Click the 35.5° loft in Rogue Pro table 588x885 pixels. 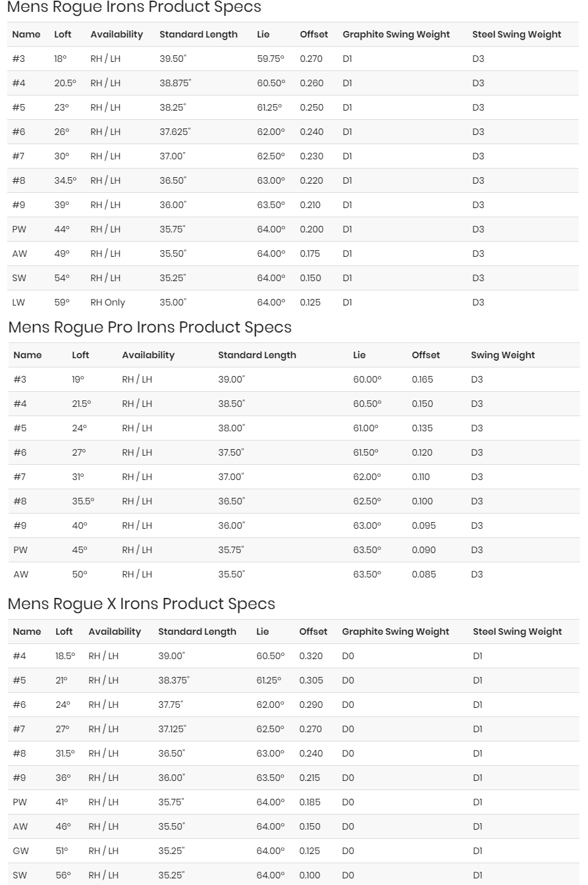(x=83, y=501)
